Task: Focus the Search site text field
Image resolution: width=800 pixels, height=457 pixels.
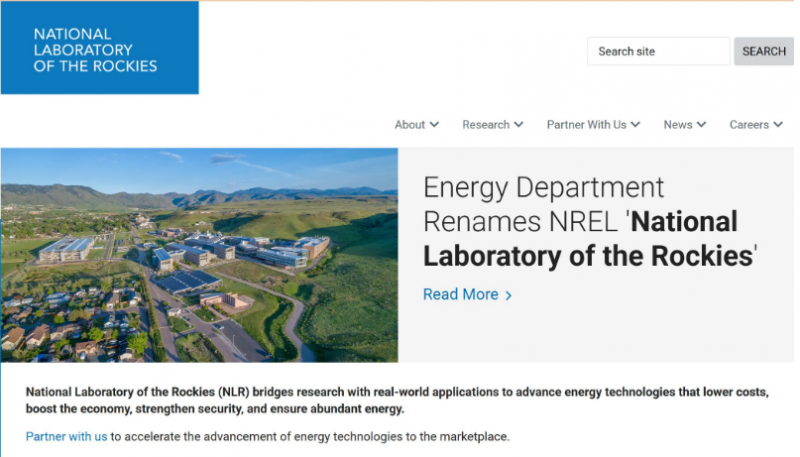Action: tap(658, 51)
